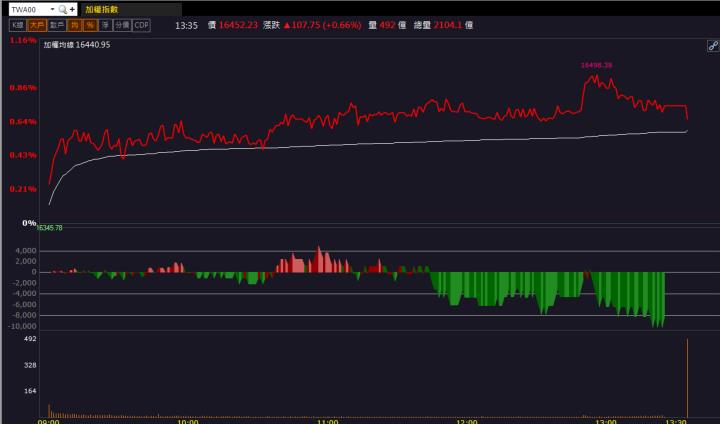Click into the TWA00 symbol input field

click(x=26, y=9)
